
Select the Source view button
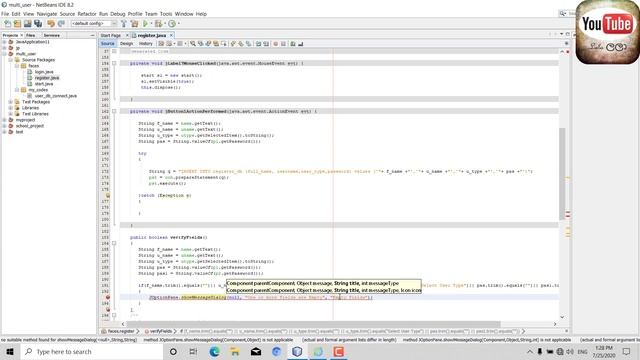[108, 44]
